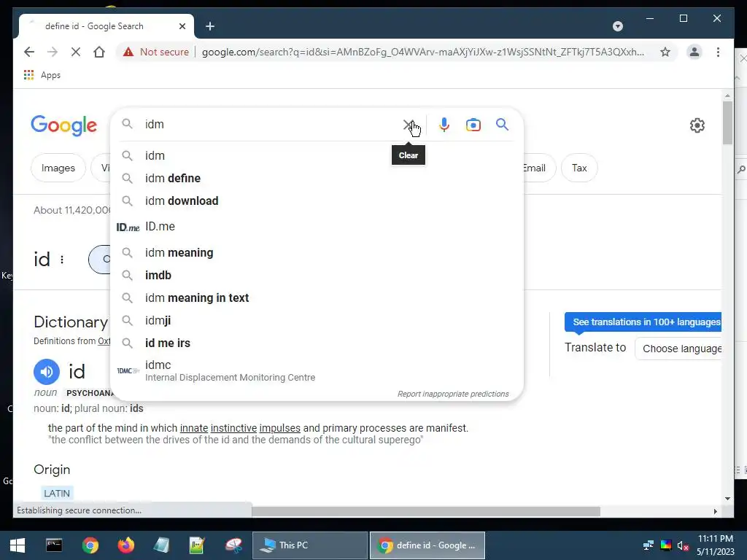Image resolution: width=747 pixels, height=560 pixels.
Task: Click the horizontal scrollbar thumb
Action: tap(426, 511)
